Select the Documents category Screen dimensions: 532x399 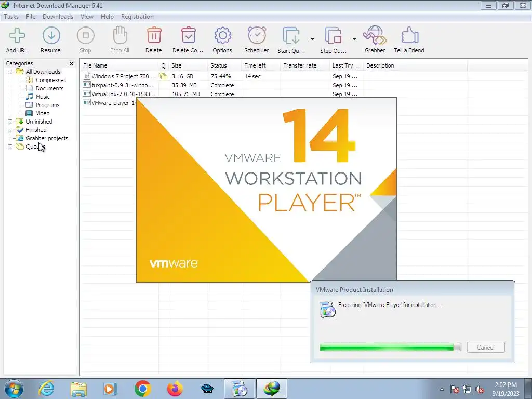coord(49,88)
